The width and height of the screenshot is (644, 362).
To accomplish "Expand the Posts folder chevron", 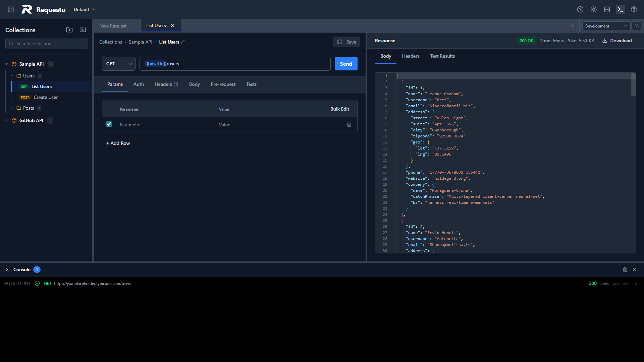I will 12,108.
